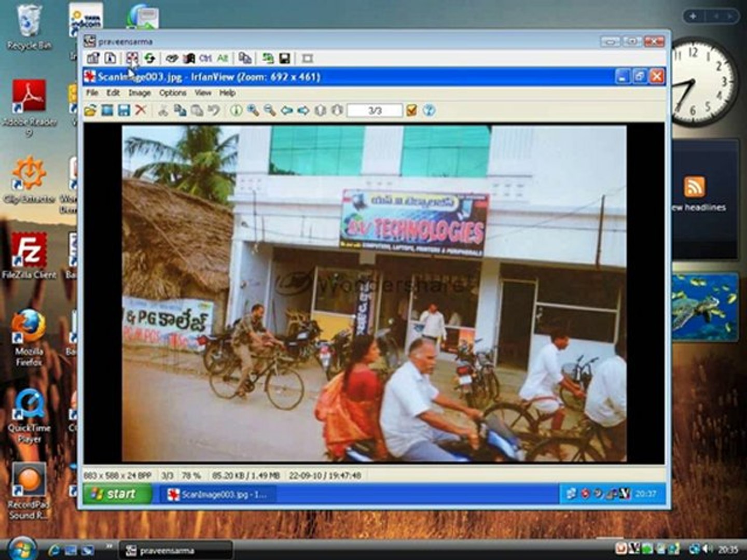Click the clipboard transfer icon in viewer toolbar
Screen dimensions: 747x560
click(245, 58)
